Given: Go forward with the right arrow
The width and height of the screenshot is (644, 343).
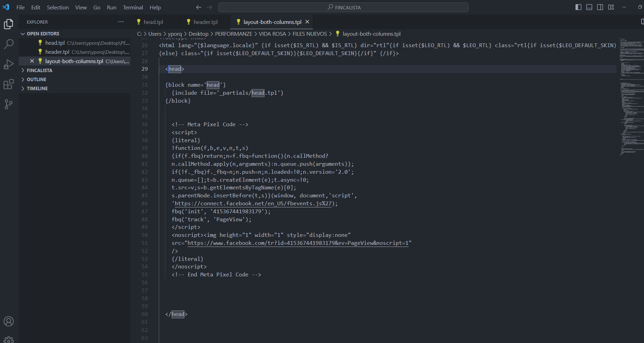Looking at the screenshot, I should tap(209, 7).
